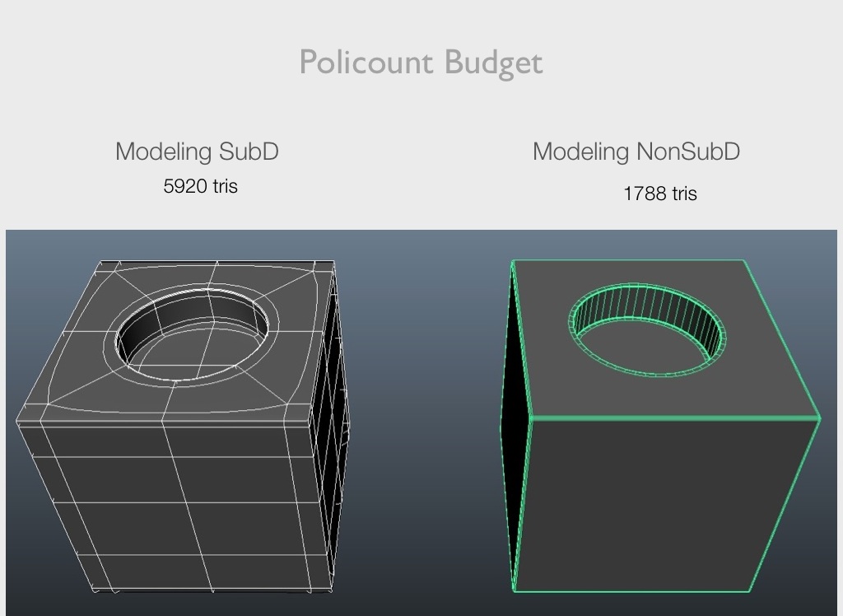Select the "Modeling NonSubD" heading
The image size is (843, 616).
[636, 152]
